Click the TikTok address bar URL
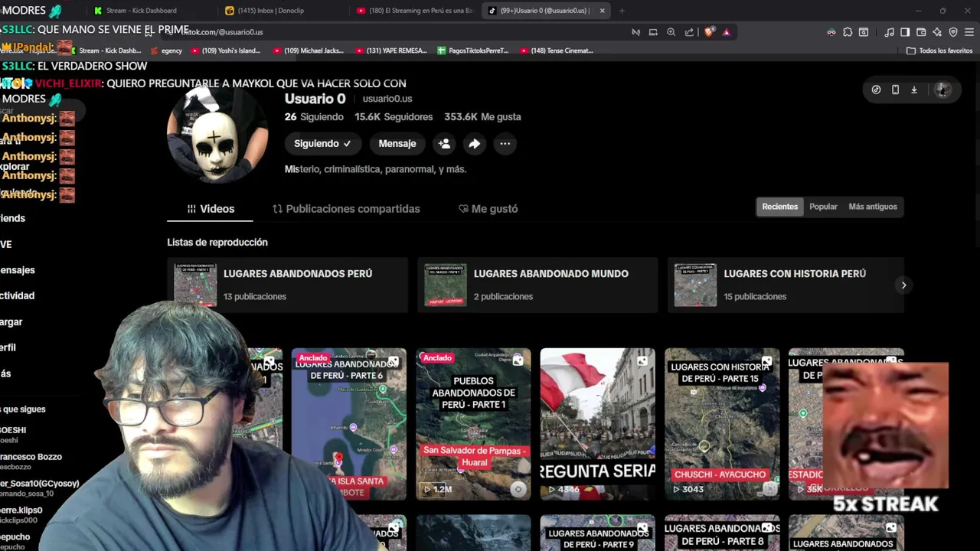The image size is (980, 551). pyautogui.click(x=222, y=32)
